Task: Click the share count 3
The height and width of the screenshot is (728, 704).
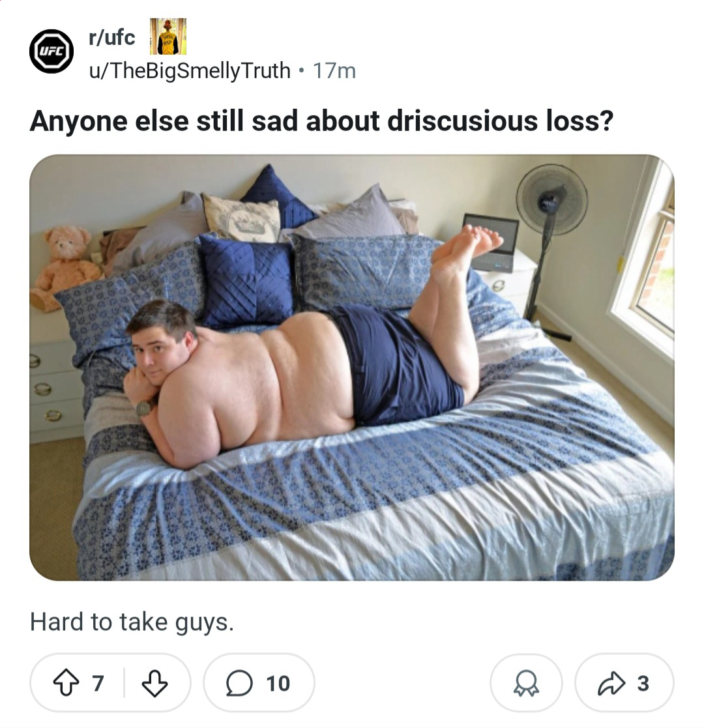Action: [x=643, y=684]
